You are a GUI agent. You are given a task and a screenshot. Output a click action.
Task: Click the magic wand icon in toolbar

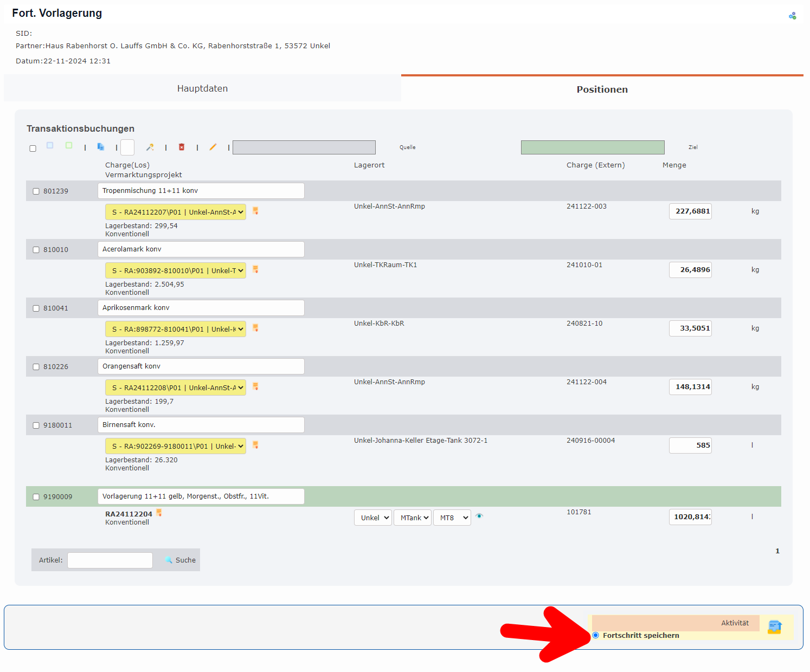pos(150,147)
